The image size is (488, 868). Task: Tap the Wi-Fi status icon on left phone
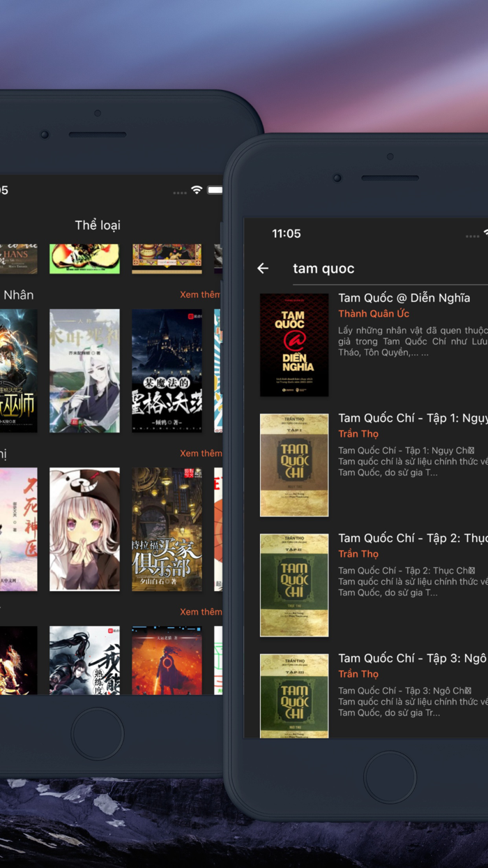[197, 190]
